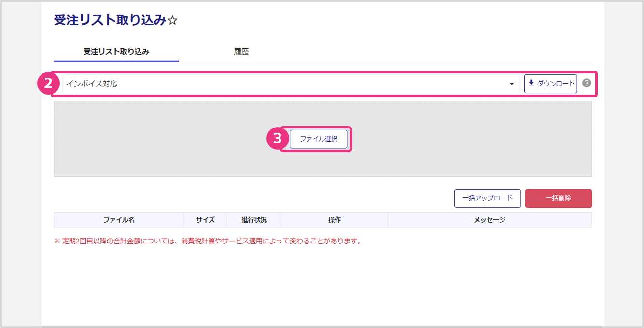The width and height of the screenshot is (644, 328).
Task: Click the download arrow icon in ダウンロード button
Action: coord(532,83)
